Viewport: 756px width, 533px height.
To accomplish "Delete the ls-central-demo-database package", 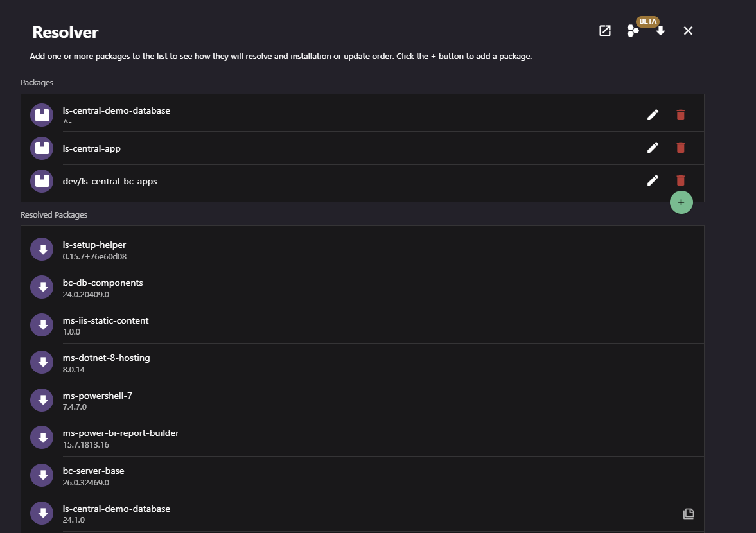I will click(680, 115).
